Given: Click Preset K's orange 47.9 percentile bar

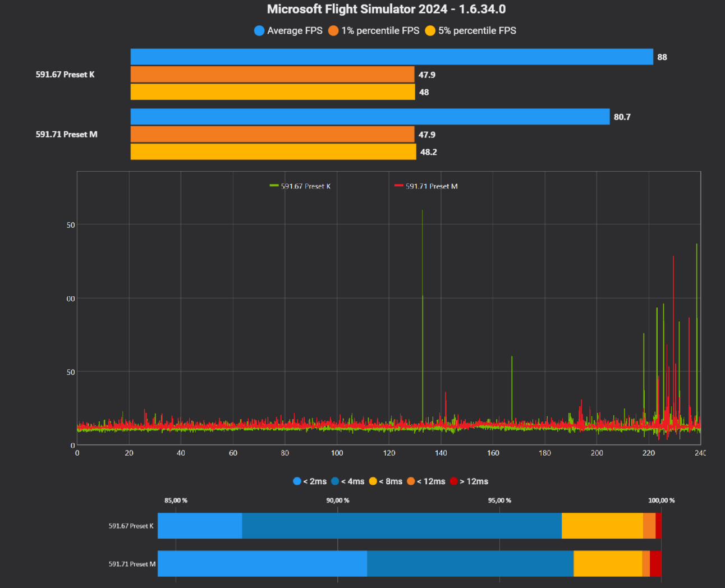Looking at the screenshot, I should point(272,75).
